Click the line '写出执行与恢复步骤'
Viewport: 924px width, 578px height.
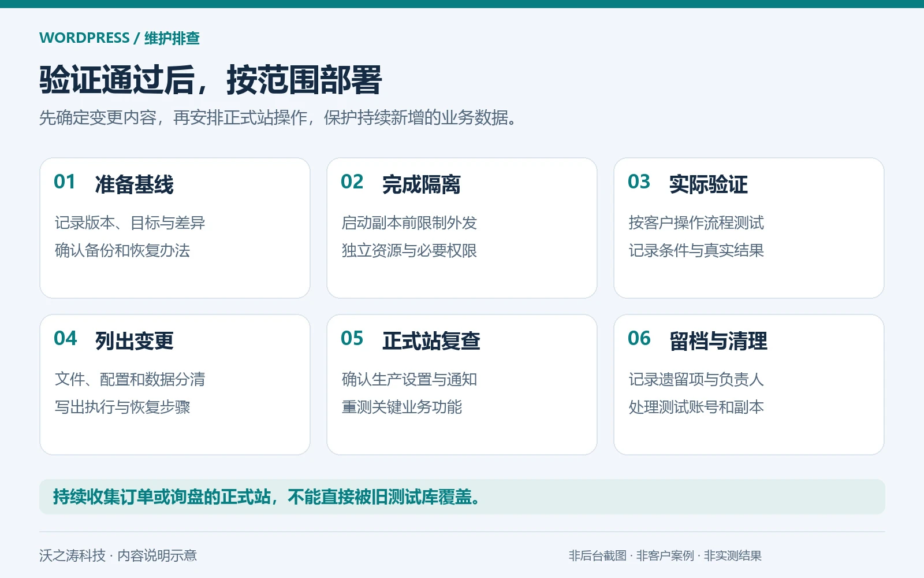(x=122, y=407)
